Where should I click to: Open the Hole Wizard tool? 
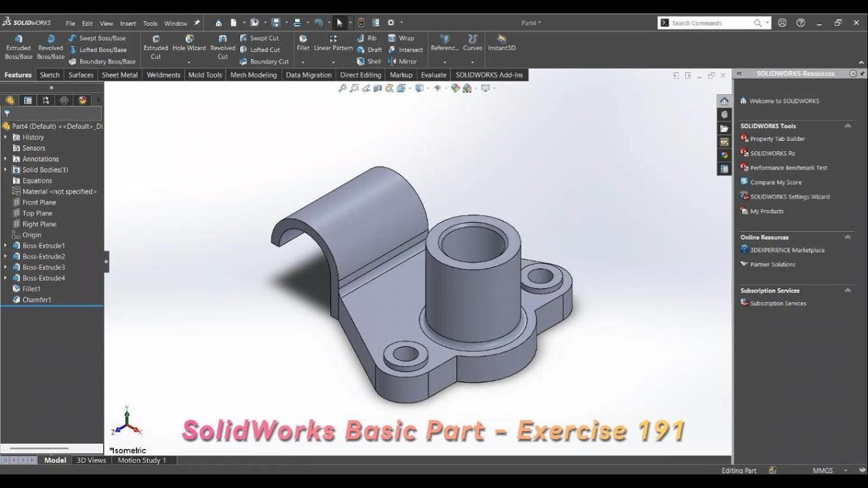click(189, 43)
